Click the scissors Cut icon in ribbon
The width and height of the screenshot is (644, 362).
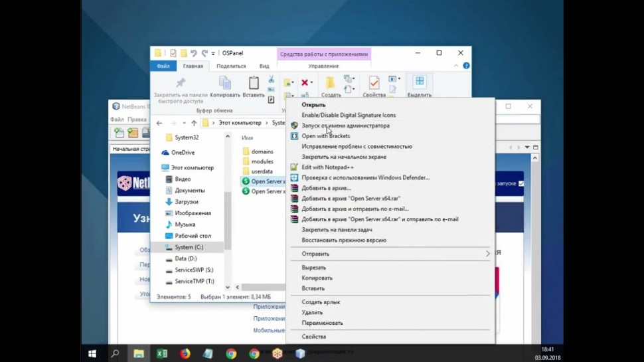coord(271,79)
